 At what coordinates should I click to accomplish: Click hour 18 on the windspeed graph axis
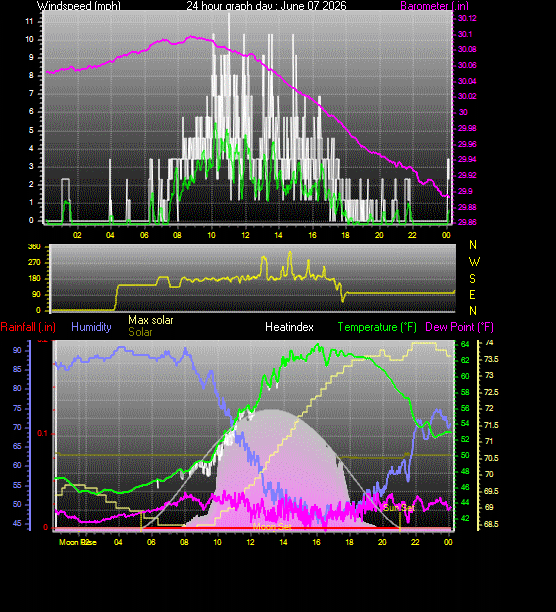pos(345,235)
